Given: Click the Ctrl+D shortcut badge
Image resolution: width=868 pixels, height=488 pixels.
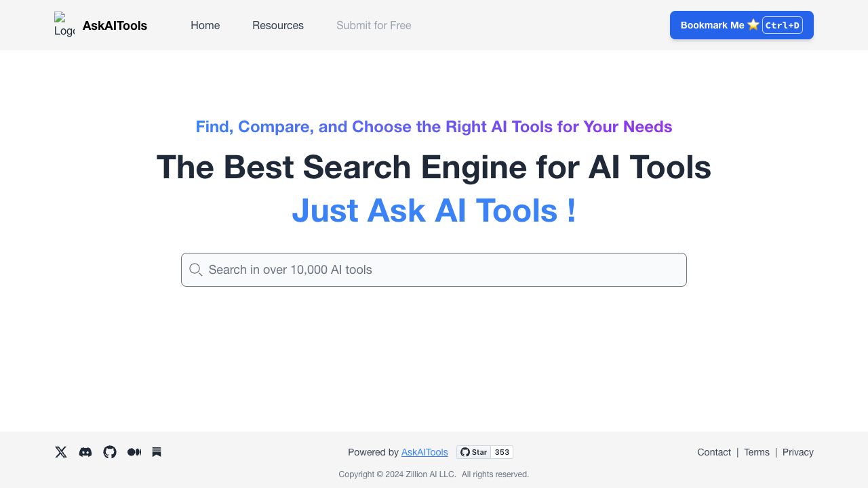Looking at the screenshot, I should click(783, 25).
